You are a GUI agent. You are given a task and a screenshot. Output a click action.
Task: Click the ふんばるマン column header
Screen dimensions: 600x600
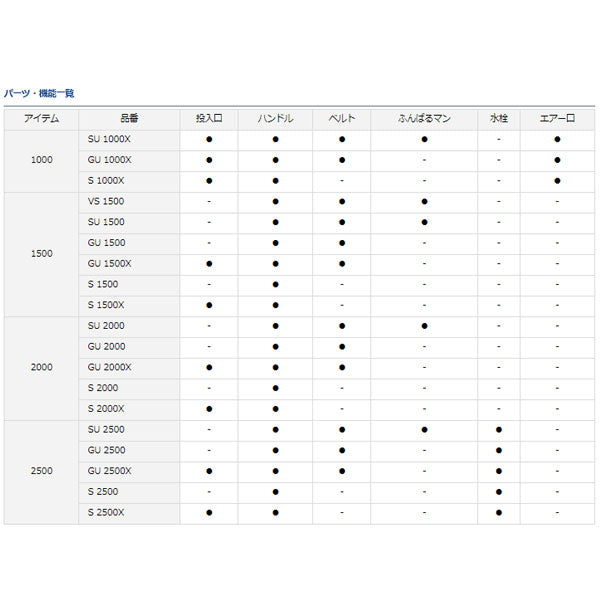pyautogui.click(x=424, y=118)
